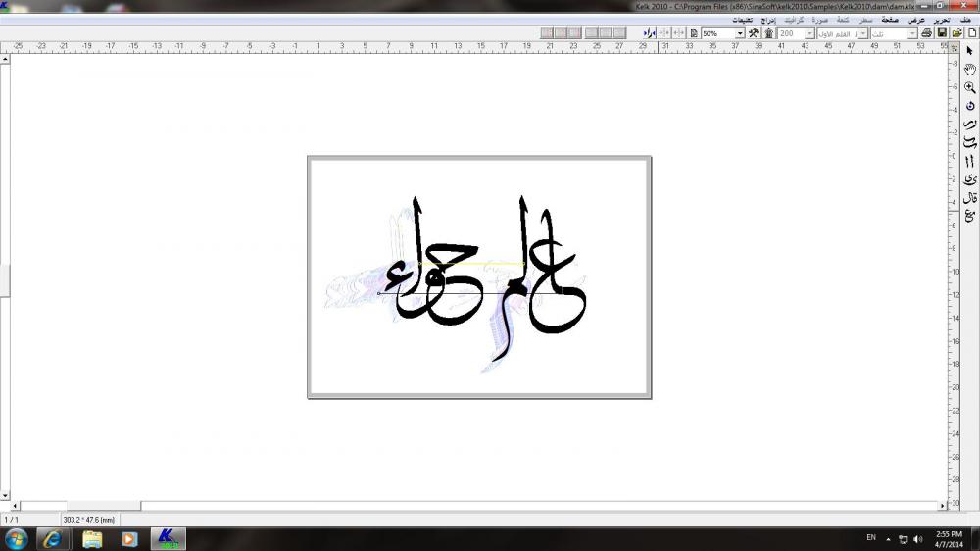Open Internet Explorer from the taskbar

pyautogui.click(x=52, y=539)
